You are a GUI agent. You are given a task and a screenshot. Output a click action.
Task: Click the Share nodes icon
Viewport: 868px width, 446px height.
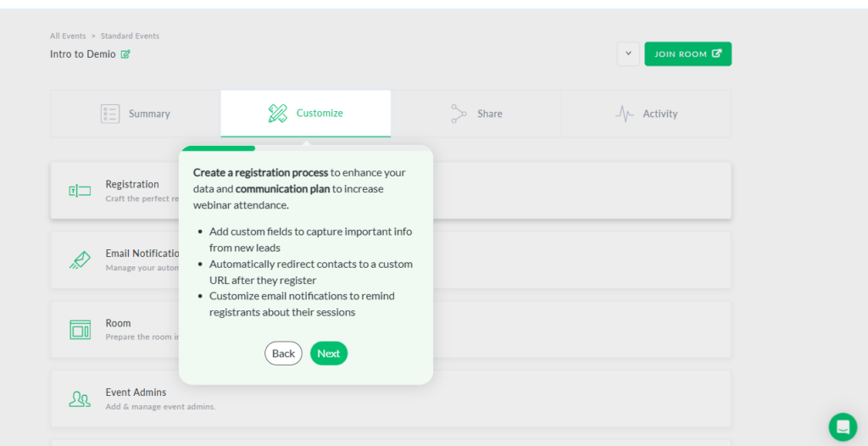[x=459, y=114]
